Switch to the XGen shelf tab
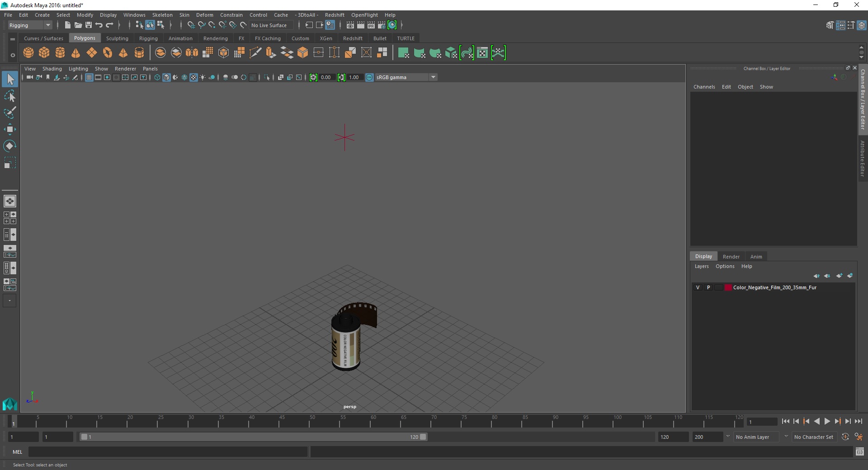The image size is (868, 470). (x=326, y=38)
